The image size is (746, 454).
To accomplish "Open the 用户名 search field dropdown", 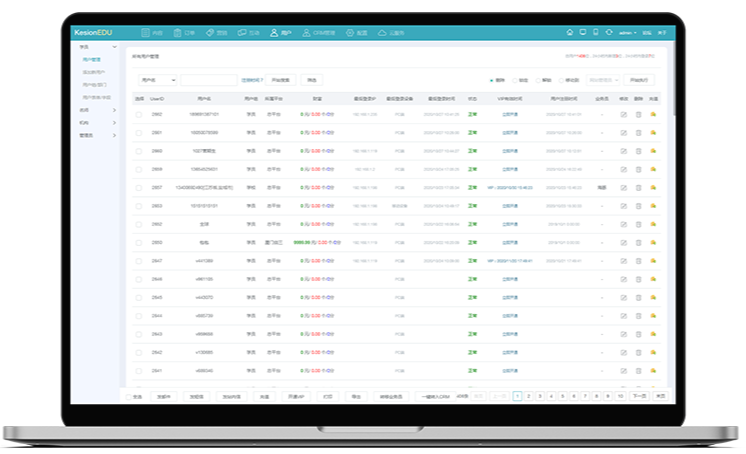I will coord(157,79).
